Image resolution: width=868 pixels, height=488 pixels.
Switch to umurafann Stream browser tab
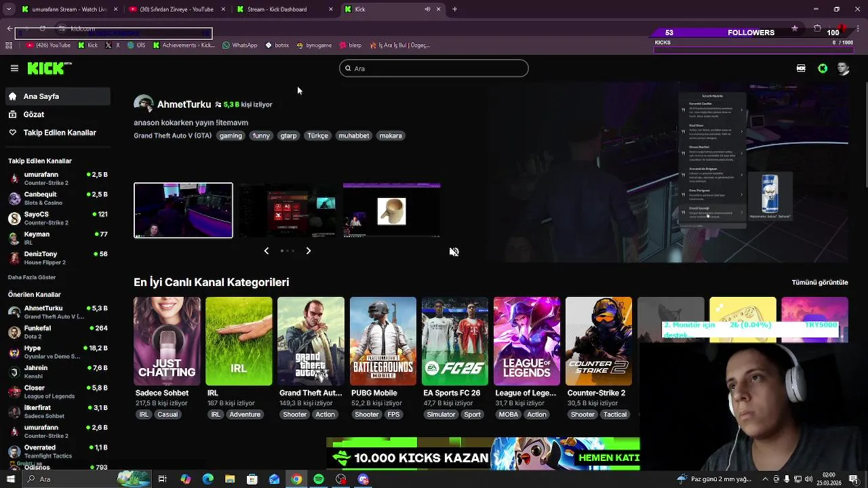click(70, 9)
